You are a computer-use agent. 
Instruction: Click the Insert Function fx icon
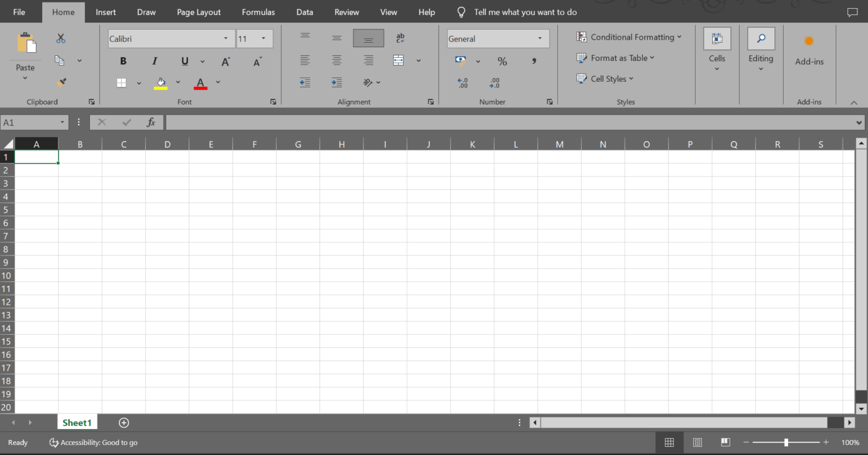click(151, 122)
